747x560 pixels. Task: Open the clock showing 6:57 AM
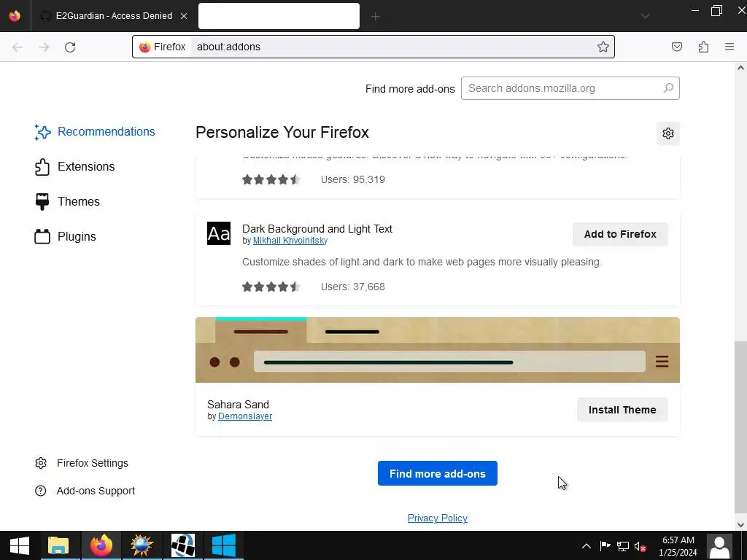point(678,546)
